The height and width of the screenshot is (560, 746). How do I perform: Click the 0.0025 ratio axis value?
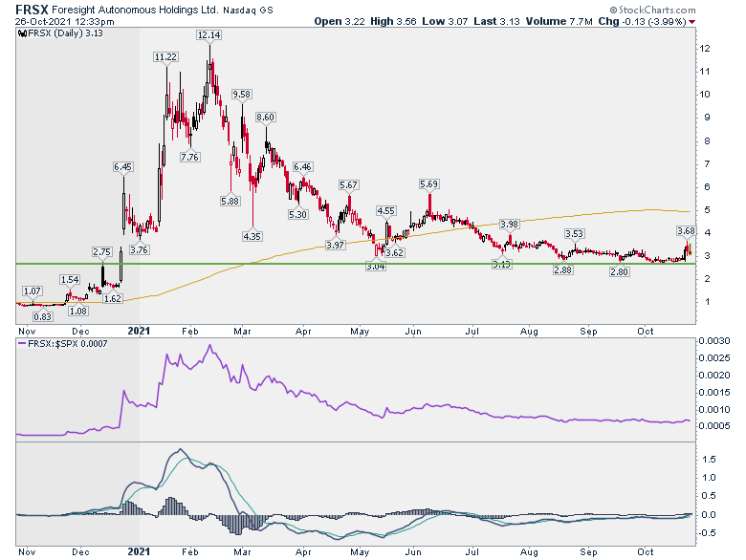pos(713,358)
